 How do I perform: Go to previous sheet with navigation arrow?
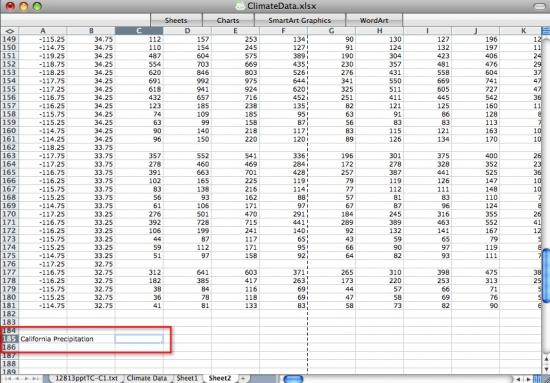[x=17, y=379]
